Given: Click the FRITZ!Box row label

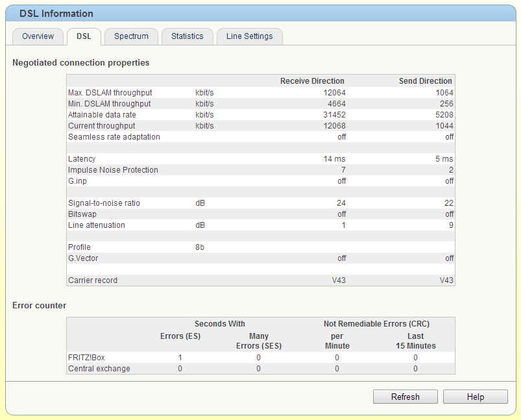Looking at the screenshot, I should pos(86,358).
